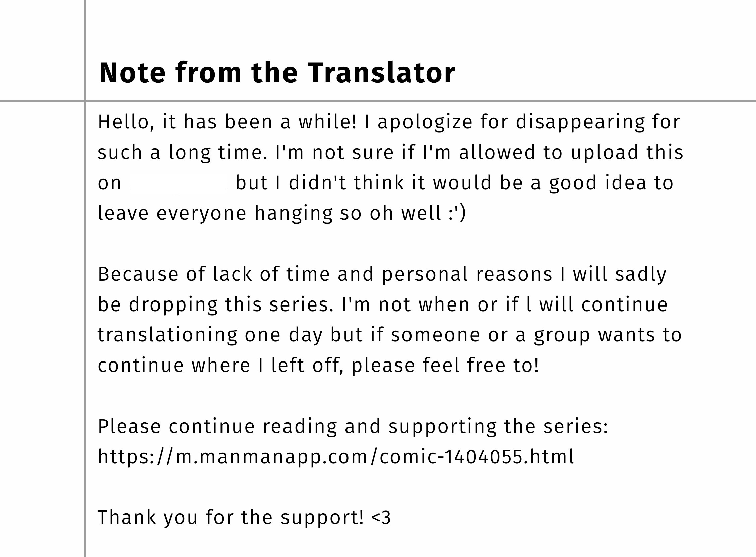
Task: Click the word "apologize"
Action: click(425, 122)
